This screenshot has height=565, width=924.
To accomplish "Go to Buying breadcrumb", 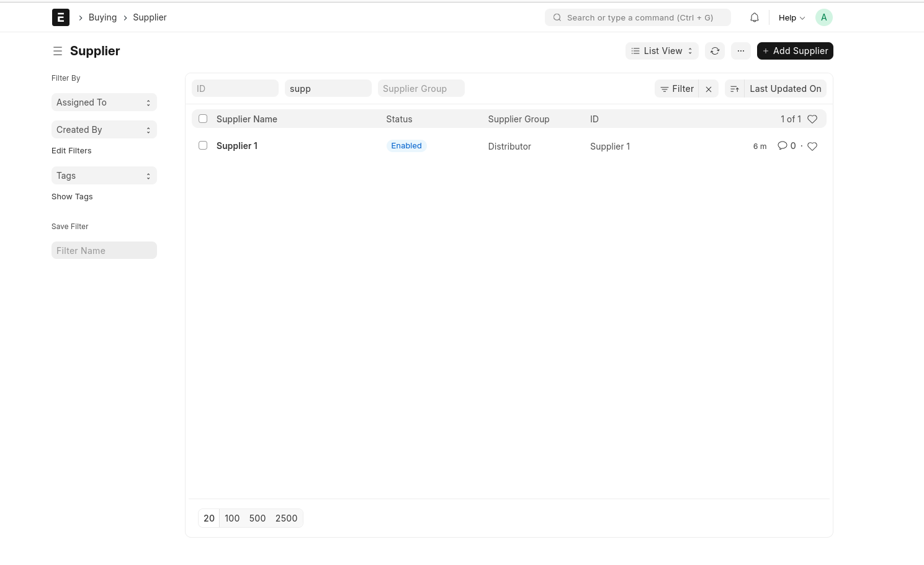I will [102, 17].
